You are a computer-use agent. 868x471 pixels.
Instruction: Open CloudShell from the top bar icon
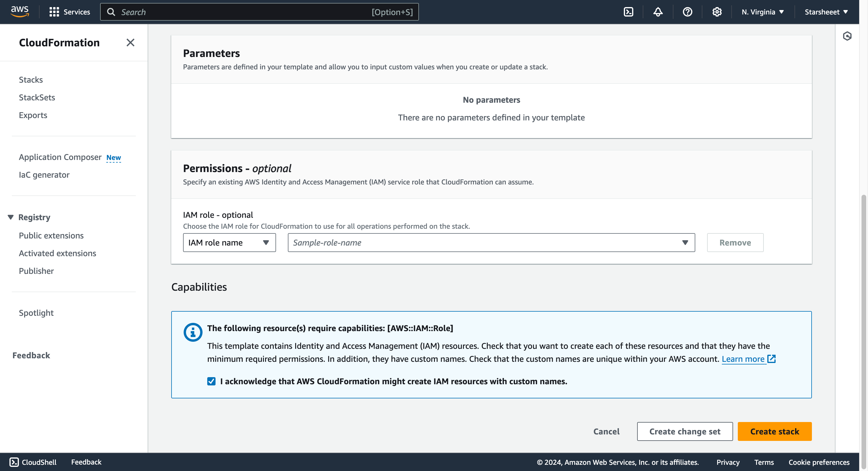click(x=629, y=12)
